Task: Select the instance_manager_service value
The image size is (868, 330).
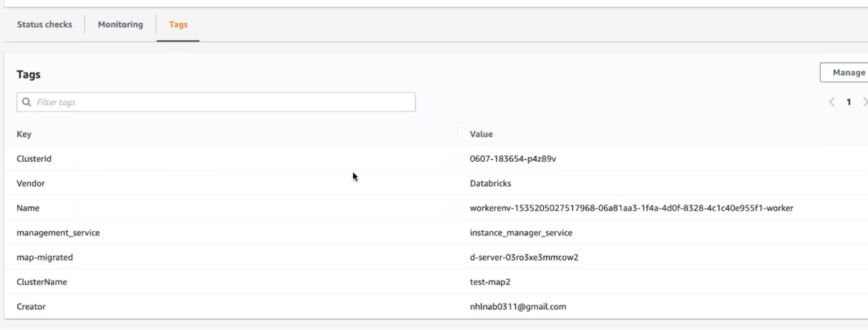Action: click(x=521, y=233)
